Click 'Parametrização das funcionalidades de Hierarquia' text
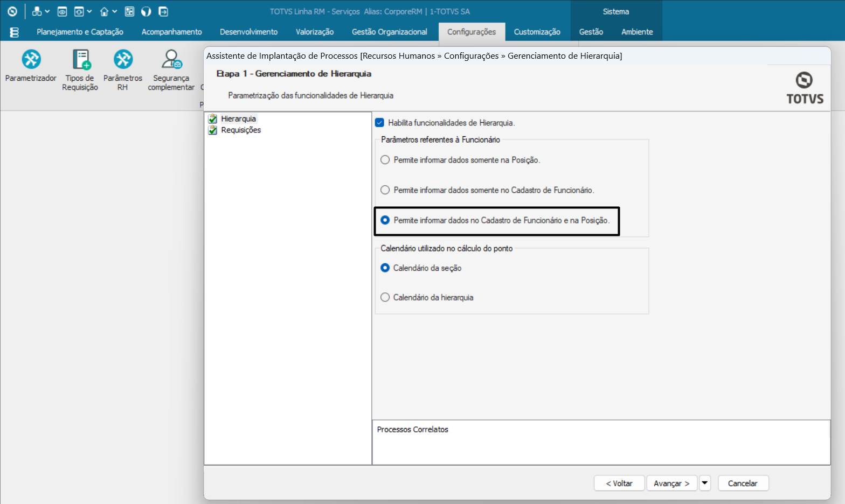 click(310, 95)
